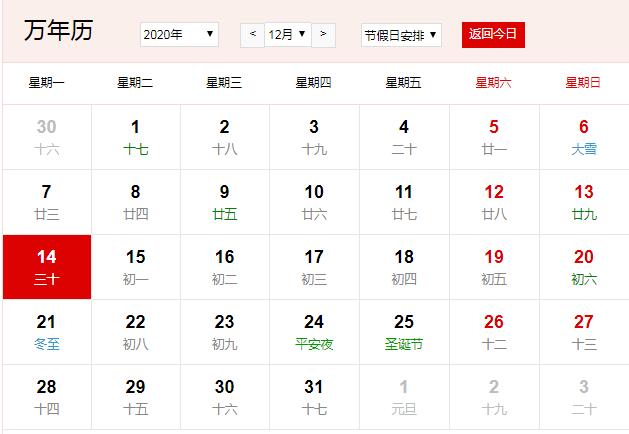Select December 10 (廿六)
The height and width of the screenshot is (434, 629).
click(x=314, y=202)
